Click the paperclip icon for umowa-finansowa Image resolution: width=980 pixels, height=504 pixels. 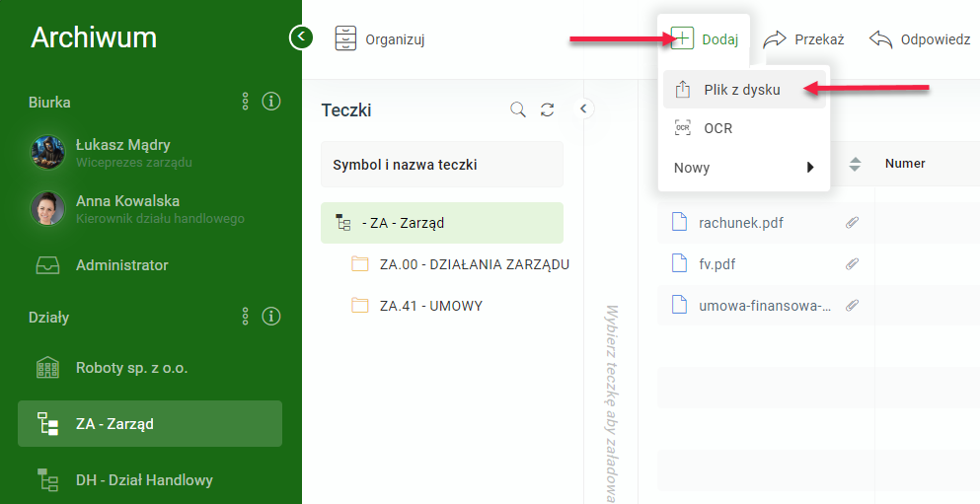click(x=852, y=306)
